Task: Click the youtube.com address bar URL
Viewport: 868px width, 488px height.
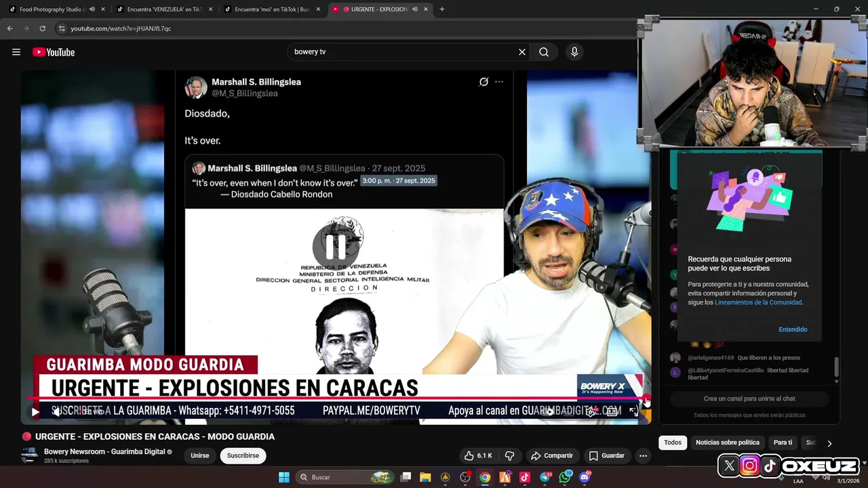Action: (121, 28)
